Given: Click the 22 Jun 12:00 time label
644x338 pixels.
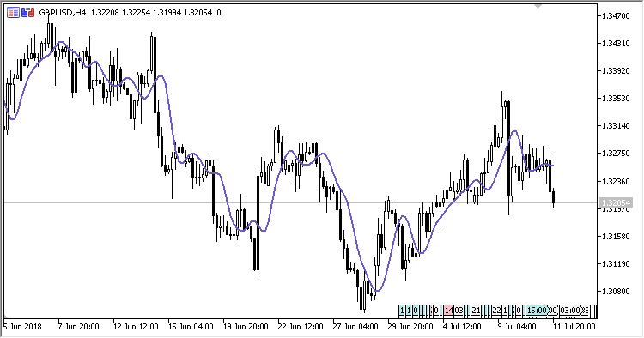Looking at the screenshot, I should (301, 327).
